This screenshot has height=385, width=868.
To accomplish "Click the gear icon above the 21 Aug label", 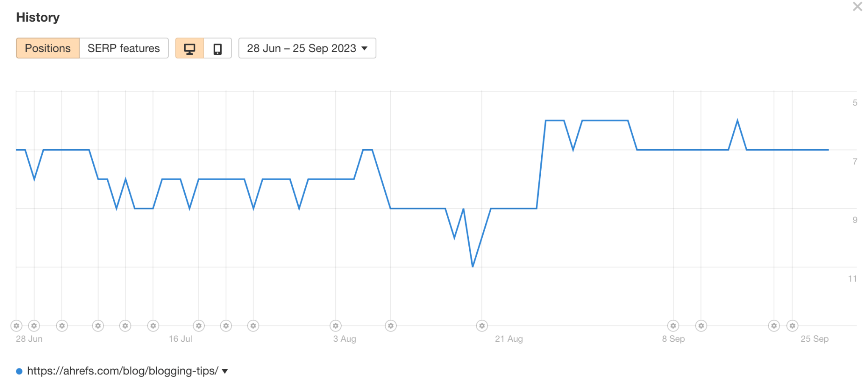I will pos(481,326).
